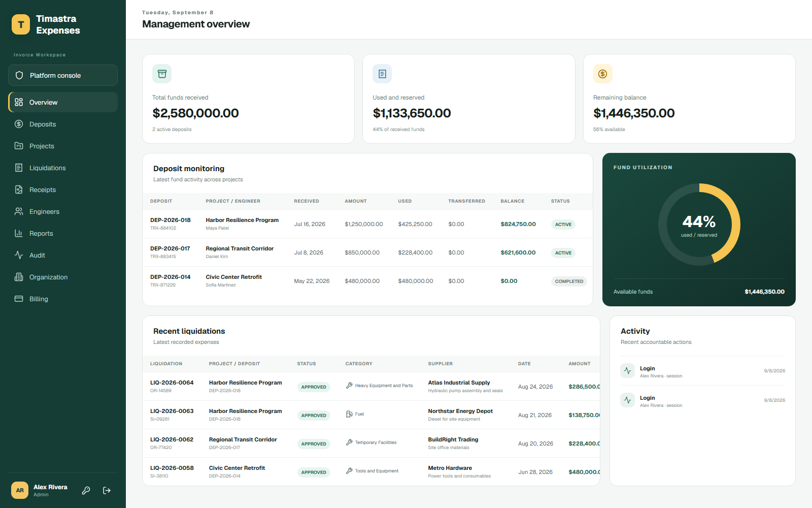Screen dimensions: 812x508
Task: Click the APPROVED badge on LIQ-2026-0064
Action: coord(314,387)
